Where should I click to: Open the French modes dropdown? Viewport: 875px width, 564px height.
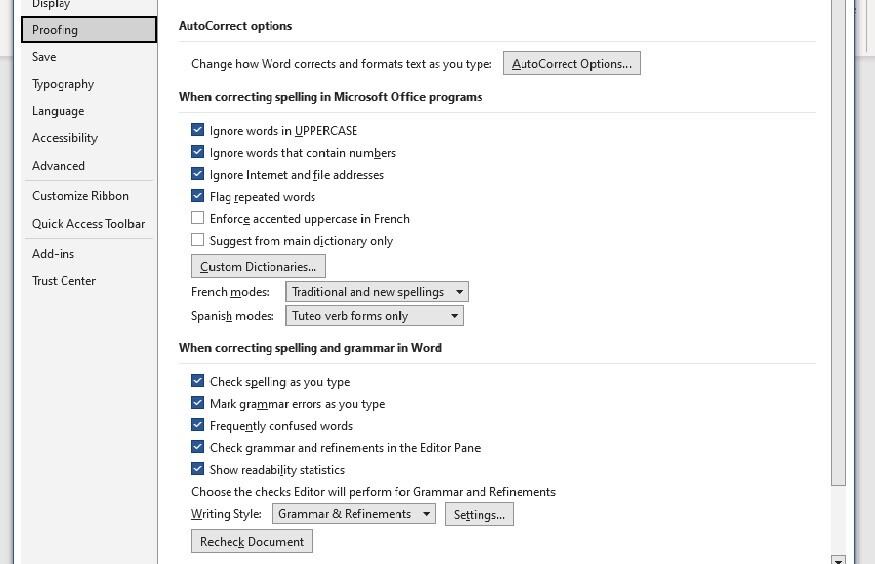tap(377, 292)
